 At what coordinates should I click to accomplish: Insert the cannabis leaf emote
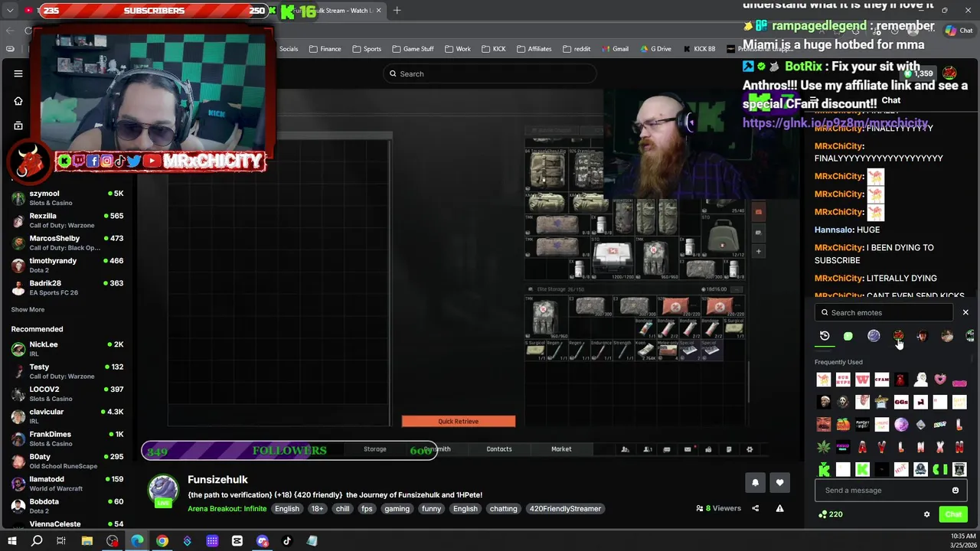point(824,447)
